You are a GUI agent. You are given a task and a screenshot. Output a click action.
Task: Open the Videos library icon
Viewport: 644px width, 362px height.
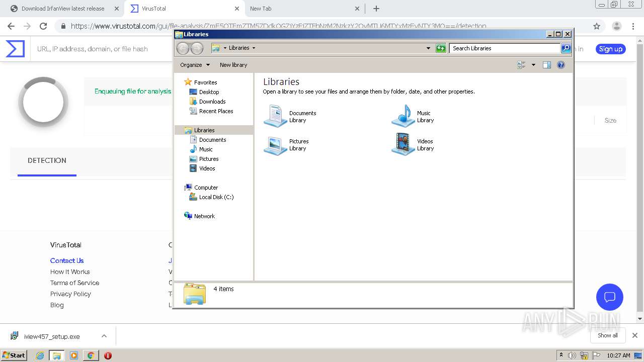click(x=403, y=145)
